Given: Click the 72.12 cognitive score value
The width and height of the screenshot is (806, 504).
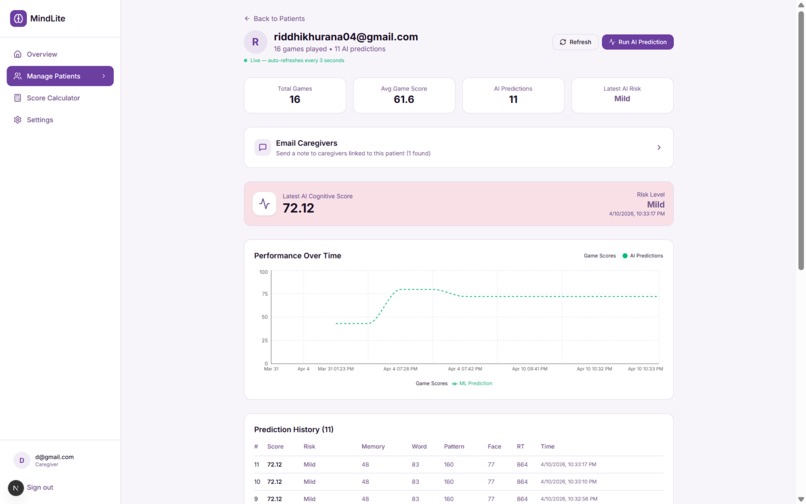Looking at the screenshot, I should coord(298,208).
